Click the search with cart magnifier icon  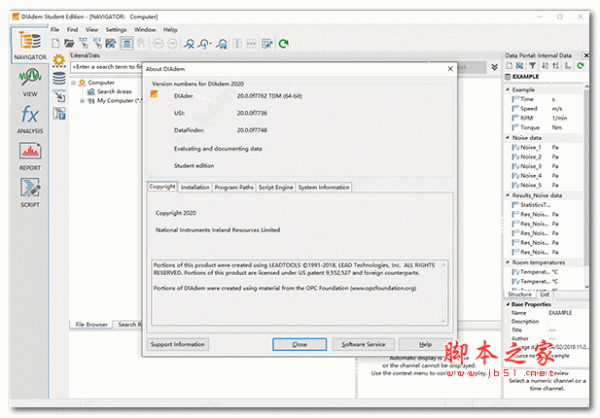(x=222, y=44)
